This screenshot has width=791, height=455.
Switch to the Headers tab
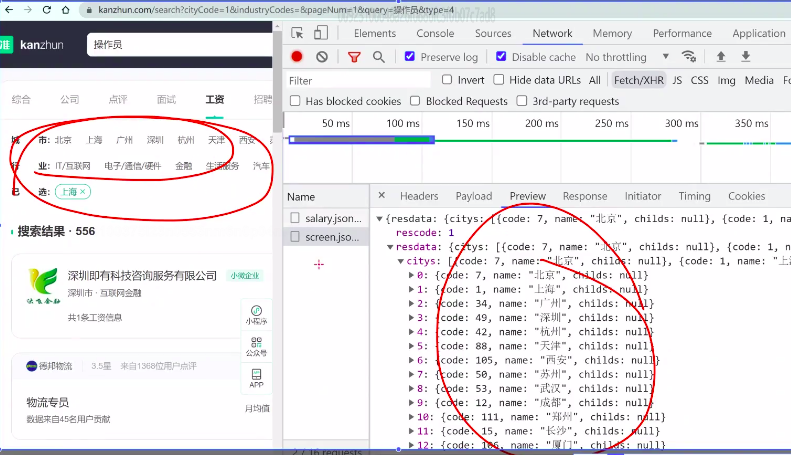click(419, 196)
